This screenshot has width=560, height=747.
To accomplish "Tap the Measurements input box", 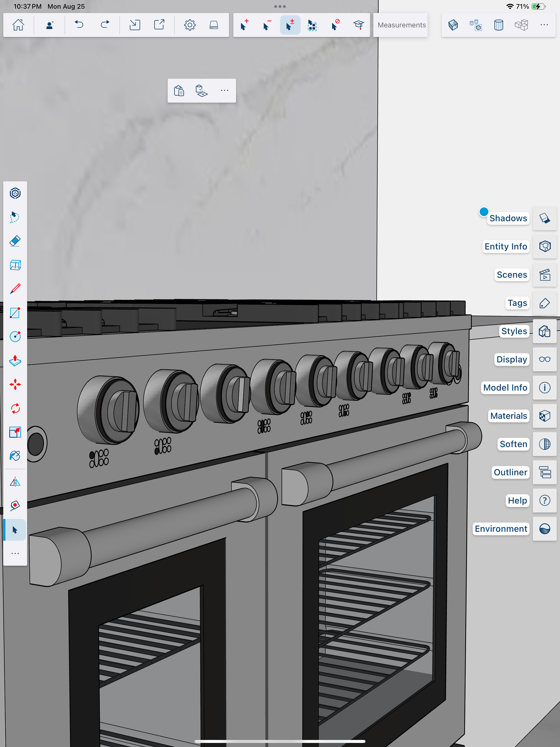I will coord(401,25).
